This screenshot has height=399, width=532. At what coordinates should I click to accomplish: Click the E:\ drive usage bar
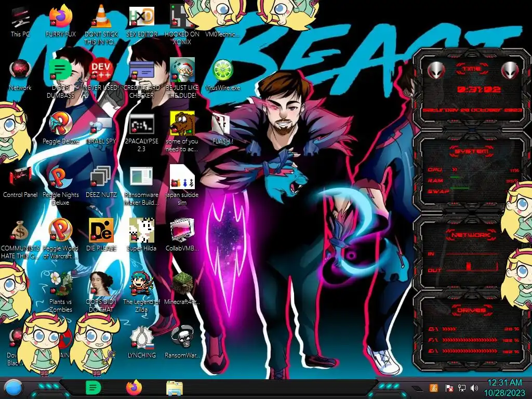coord(470,351)
